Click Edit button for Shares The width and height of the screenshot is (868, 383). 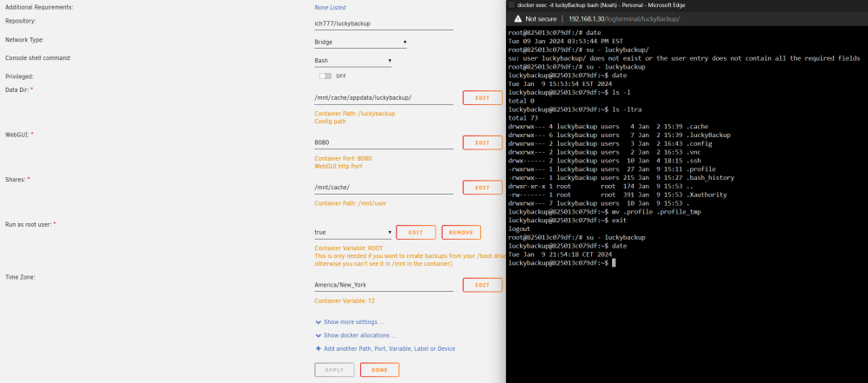(x=482, y=188)
